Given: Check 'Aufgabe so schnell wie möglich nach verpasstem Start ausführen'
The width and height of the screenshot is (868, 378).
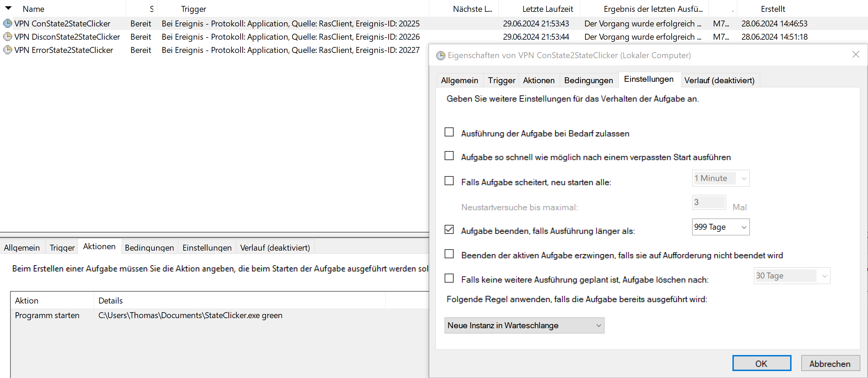Looking at the screenshot, I should click(x=449, y=156).
